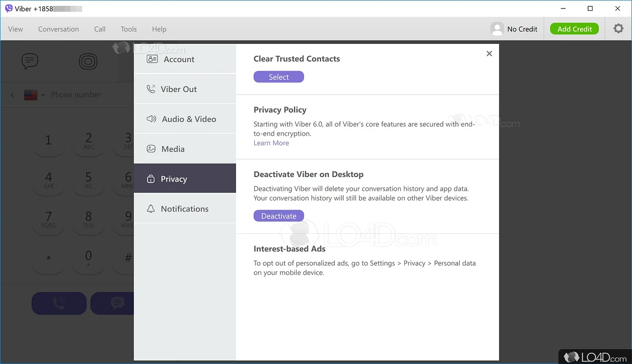This screenshot has width=632, height=364.
Task: Select the Privacy settings tab
Action: point(185,179)
